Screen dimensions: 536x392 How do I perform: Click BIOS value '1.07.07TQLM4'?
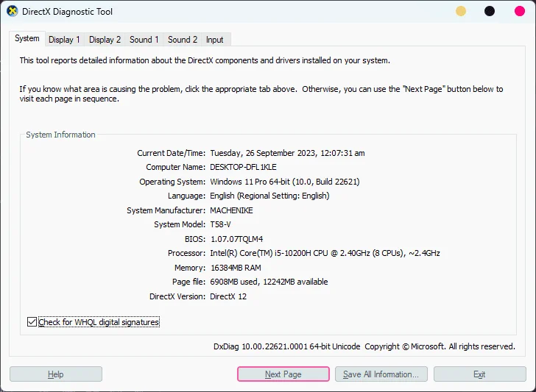click(x=237, y=239)
